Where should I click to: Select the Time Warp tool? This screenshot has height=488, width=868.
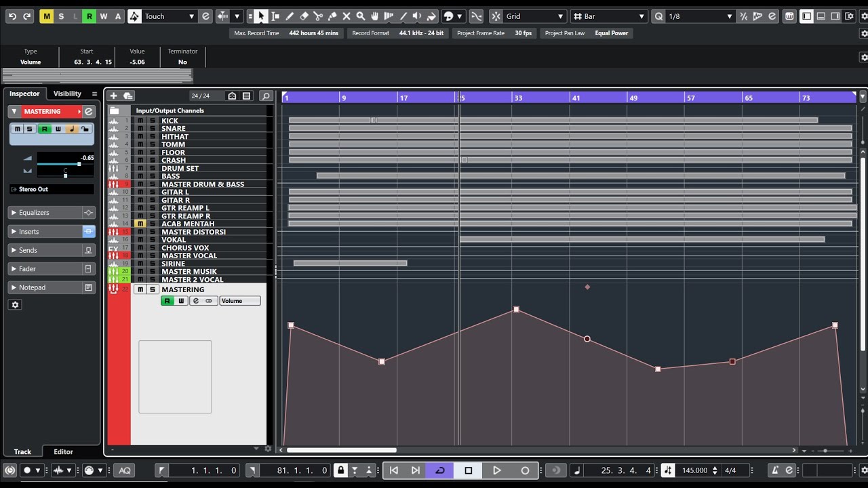pyautogui.click(x=389, y=16)
